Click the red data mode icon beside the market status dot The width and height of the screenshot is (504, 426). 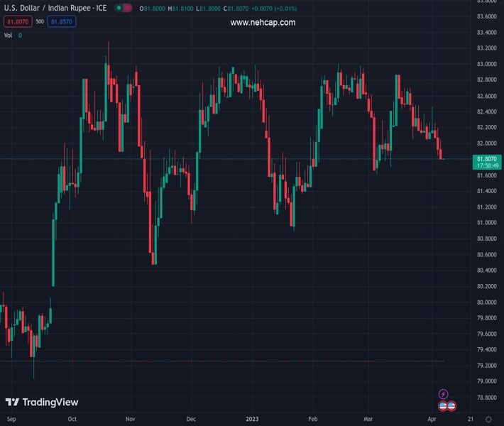(x=127, y=9)
